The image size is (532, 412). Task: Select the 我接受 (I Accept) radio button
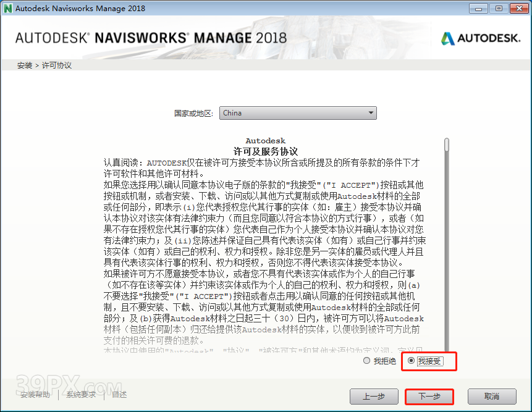click(x=412, y=361)
